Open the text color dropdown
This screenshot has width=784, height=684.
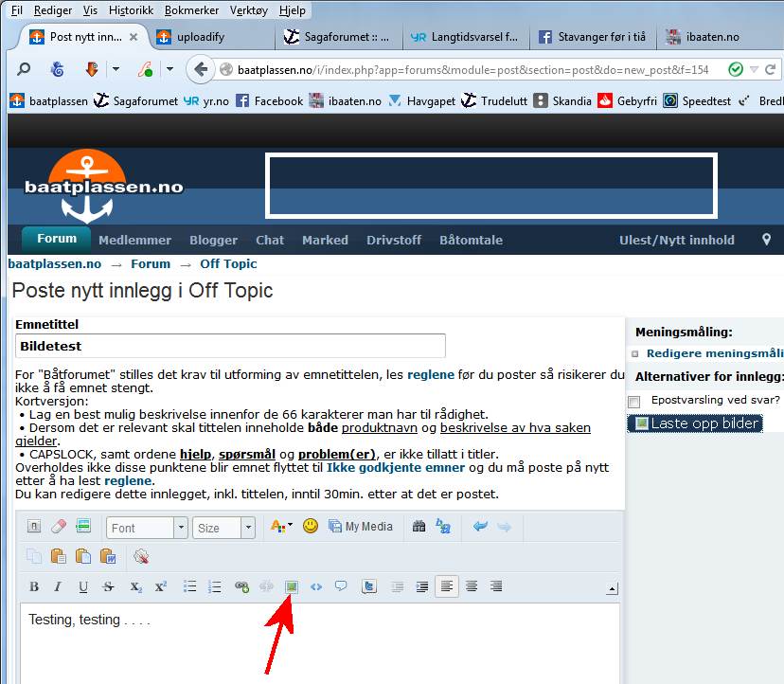[281, 526]
